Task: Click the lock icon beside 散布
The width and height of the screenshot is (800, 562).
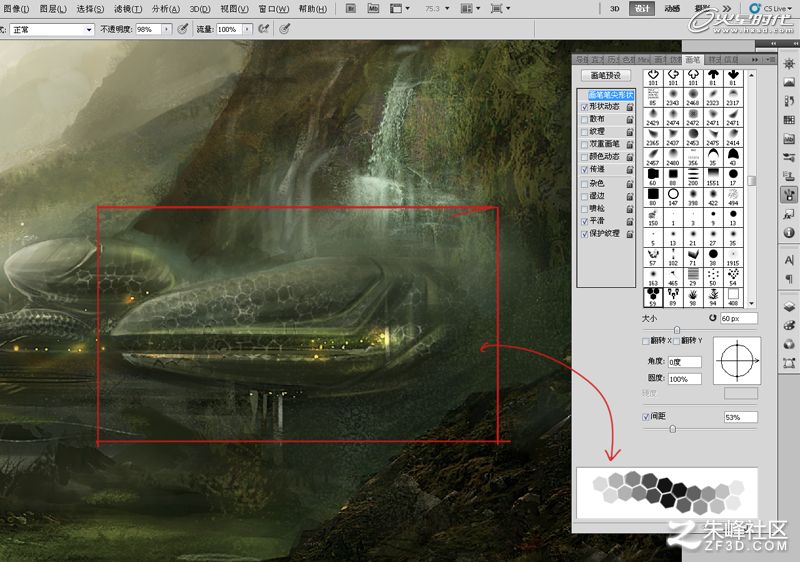Action: point(630,119)
